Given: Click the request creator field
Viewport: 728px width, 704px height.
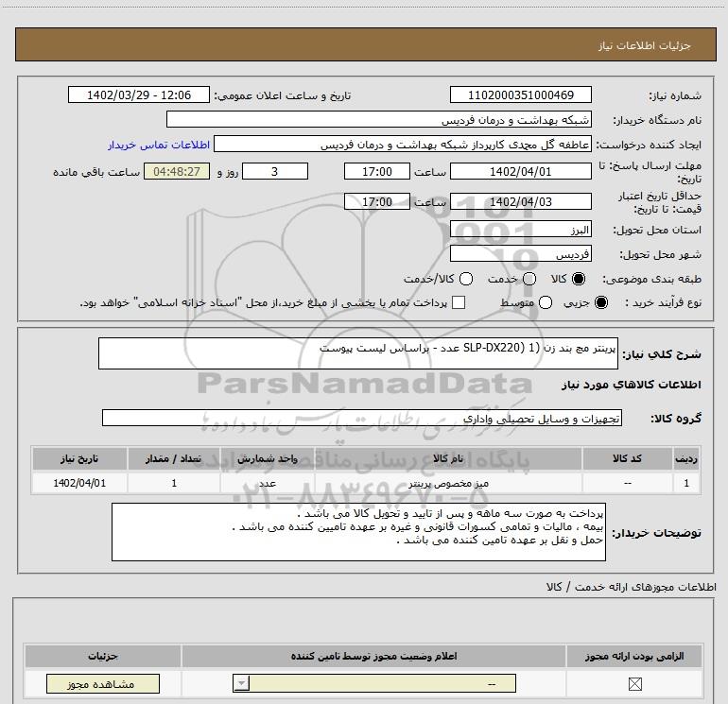Looking at the screenshot, I should (x=403, y=145).
